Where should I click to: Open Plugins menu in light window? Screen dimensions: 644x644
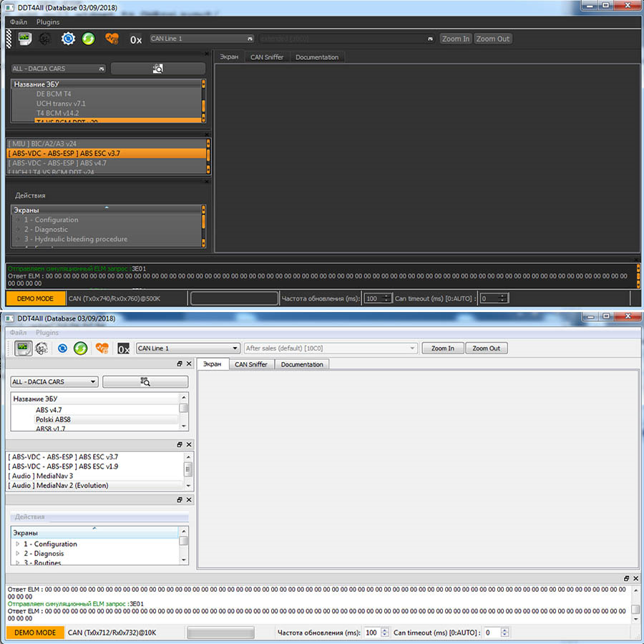click(x=47, y=332)
